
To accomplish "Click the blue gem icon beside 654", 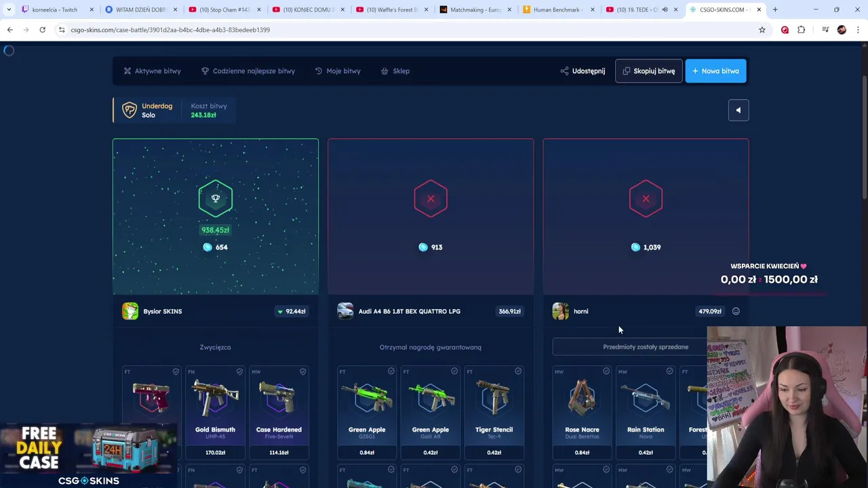I will [x=208, y=247].
